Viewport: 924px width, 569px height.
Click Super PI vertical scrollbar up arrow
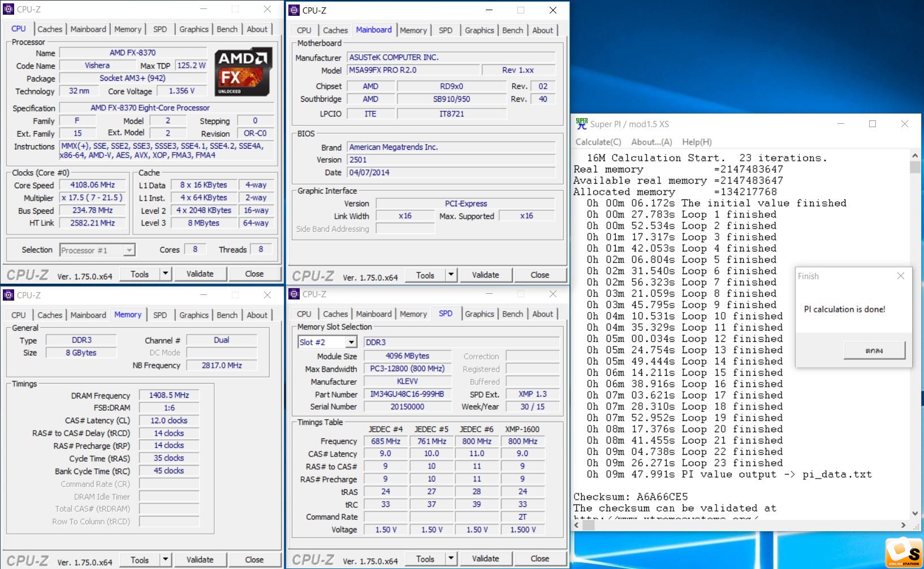coord(915,155)
